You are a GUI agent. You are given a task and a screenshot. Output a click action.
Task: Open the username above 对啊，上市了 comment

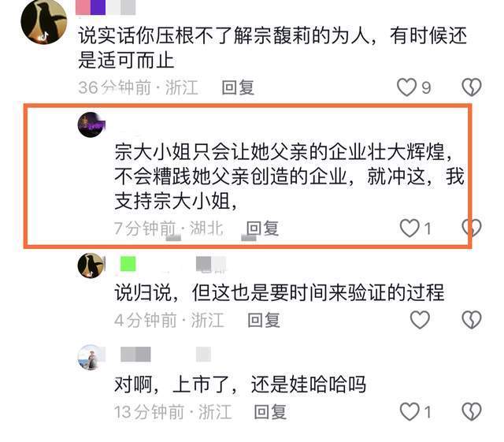(166, 355)
